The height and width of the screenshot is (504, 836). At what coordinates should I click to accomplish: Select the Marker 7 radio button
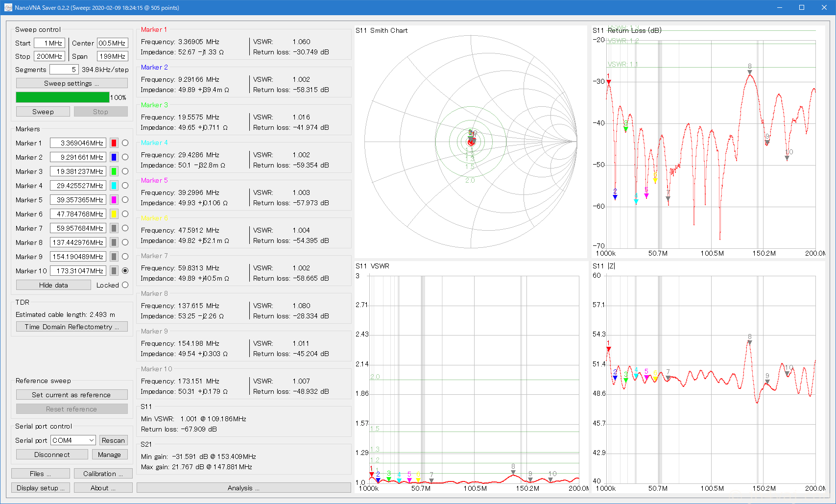click(x=125, y=228)
